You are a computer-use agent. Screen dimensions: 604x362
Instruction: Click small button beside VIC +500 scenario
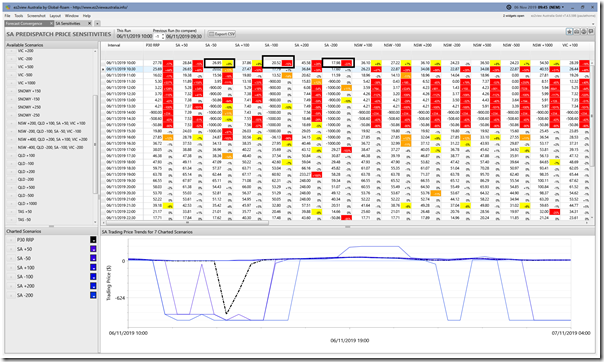(x=11, y=67)
